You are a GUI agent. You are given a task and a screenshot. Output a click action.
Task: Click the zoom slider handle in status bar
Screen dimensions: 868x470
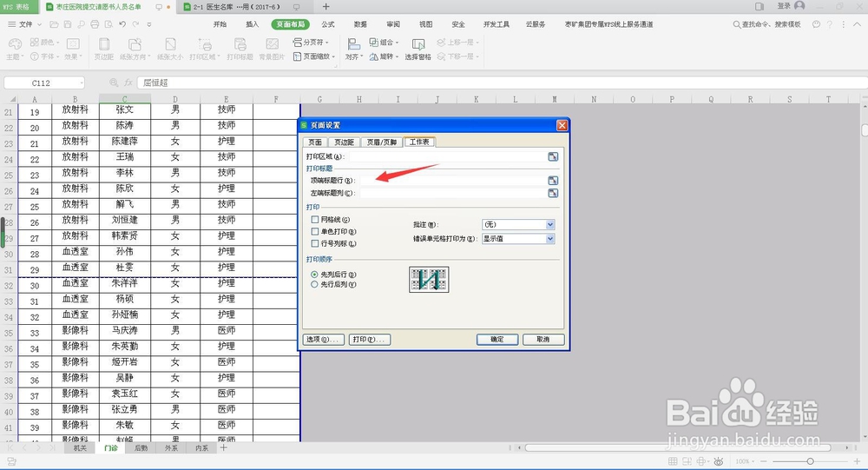point(810,461)
